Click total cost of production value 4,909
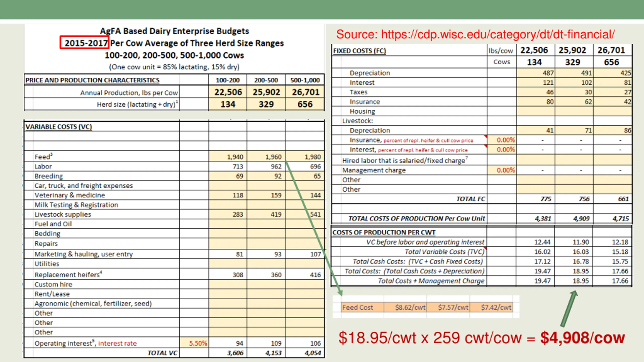644x362 pixels. (x=581, y=218)
